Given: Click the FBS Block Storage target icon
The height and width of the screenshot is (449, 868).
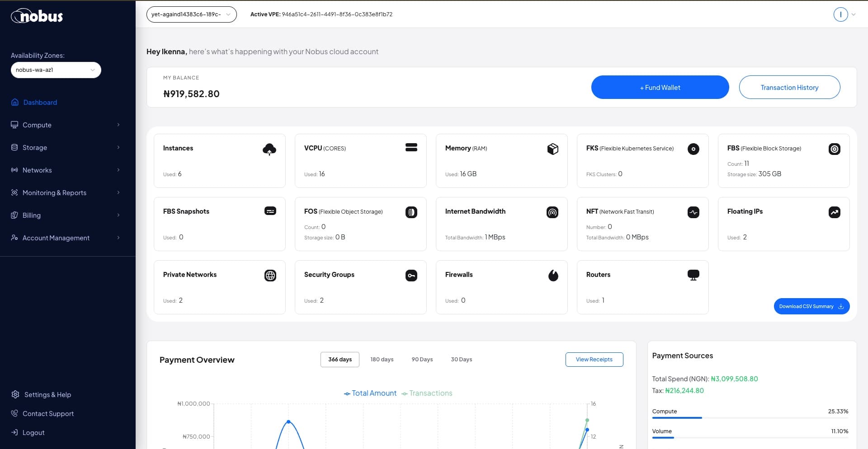Looking at the screenshot, I should 835,149.
